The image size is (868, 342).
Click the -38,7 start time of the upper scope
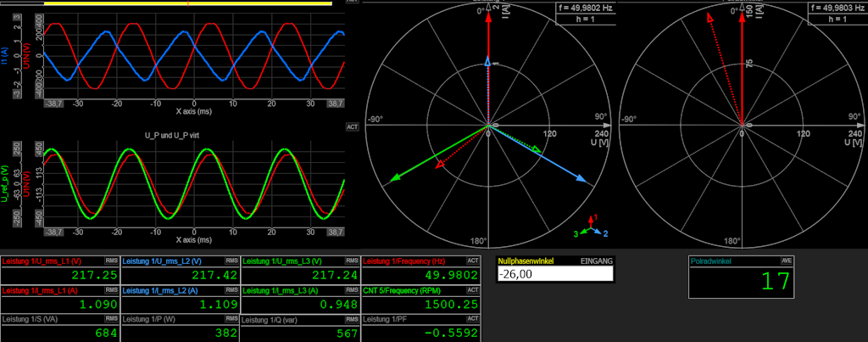(54, 104)
